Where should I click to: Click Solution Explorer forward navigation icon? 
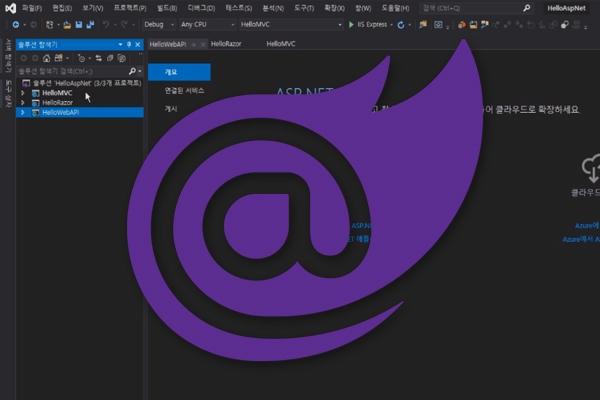click(x=35, y=58)
